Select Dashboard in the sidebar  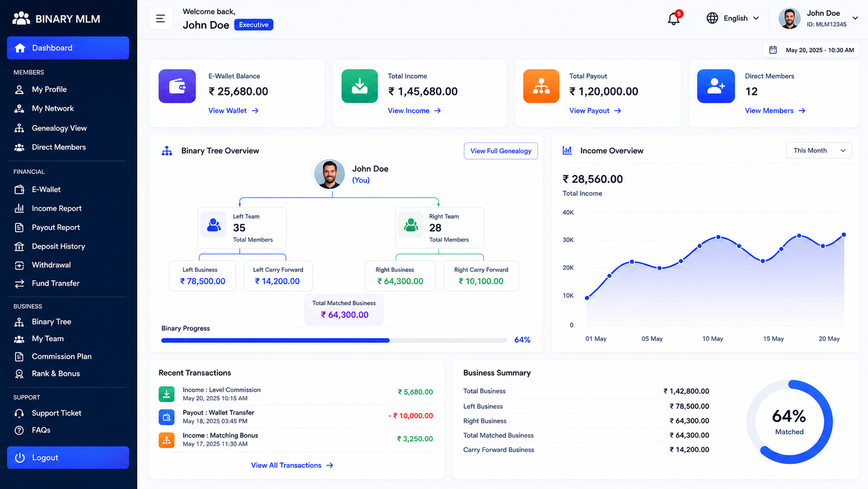pyautogui.click(x=68, y=48)
